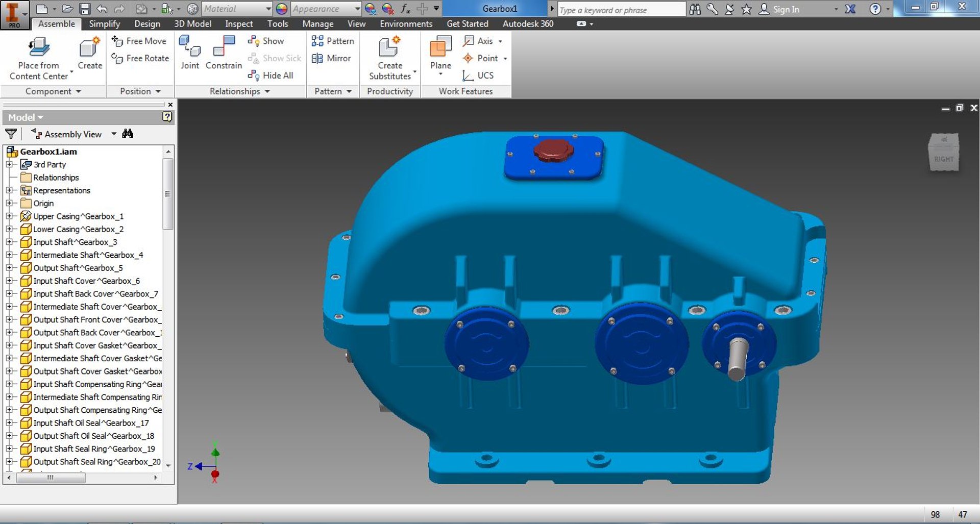Screen dimensions: 980x524
Task: Switch to the Design tab
Action: (x=147, y=24)
